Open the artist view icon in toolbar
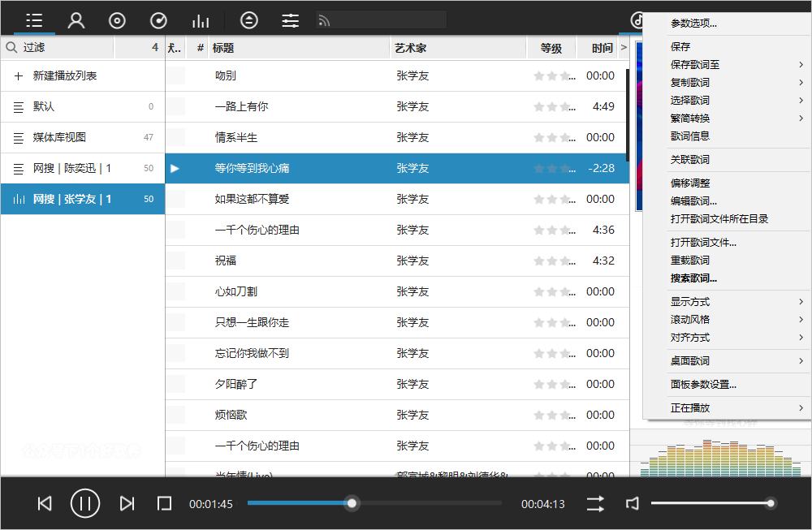The height and width of the screenshot is (530, 812). (x=76, y=20)
